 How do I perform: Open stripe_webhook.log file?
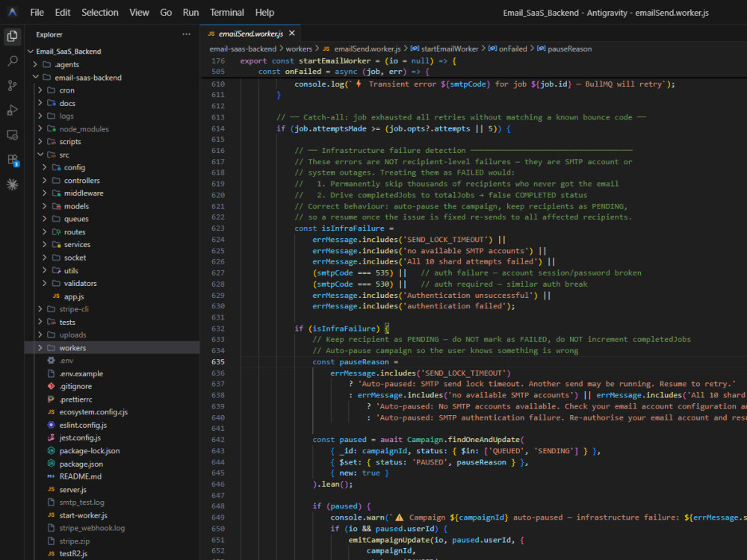(x=92, y=528)
